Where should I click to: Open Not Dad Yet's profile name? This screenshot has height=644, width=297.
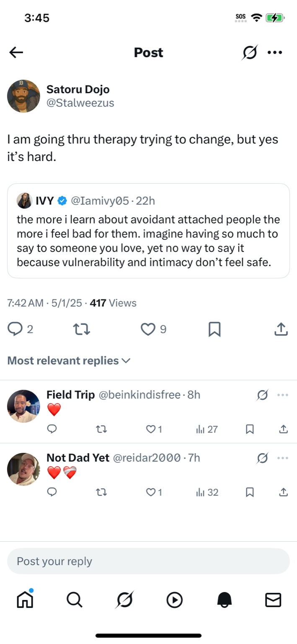78,458
